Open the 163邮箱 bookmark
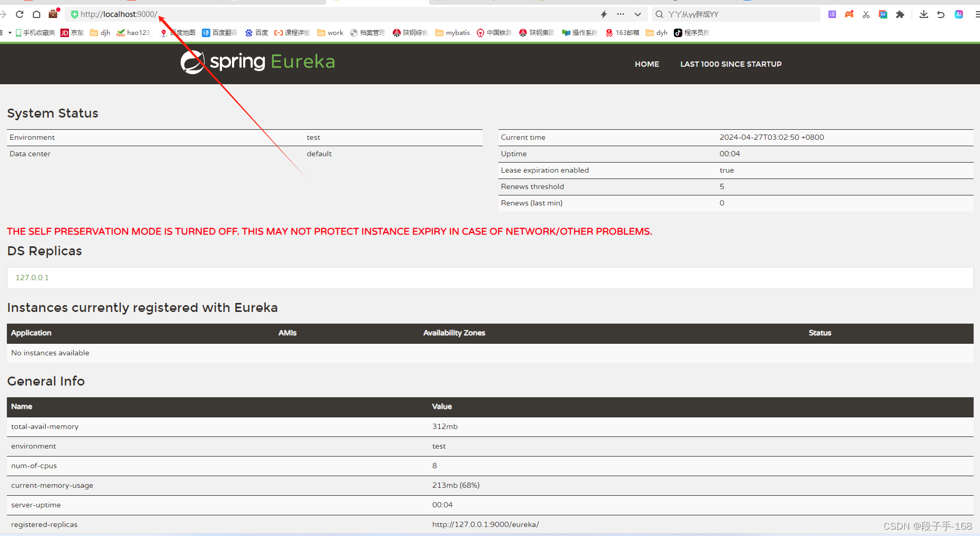This screenshot has width=980, height=536. (x=622, y=33)
